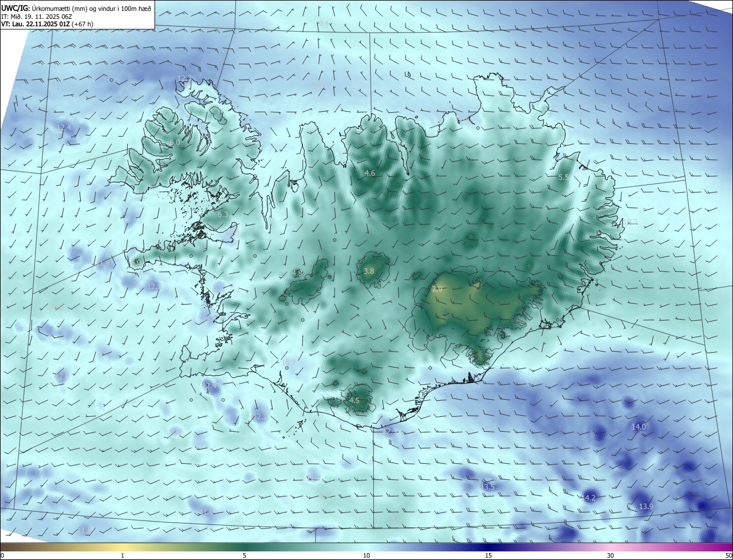Viewport: 733px width, 560px height.
Task: Select the 4.5 value on Mýrdalsjökull glacier
Action: [354, 401]
